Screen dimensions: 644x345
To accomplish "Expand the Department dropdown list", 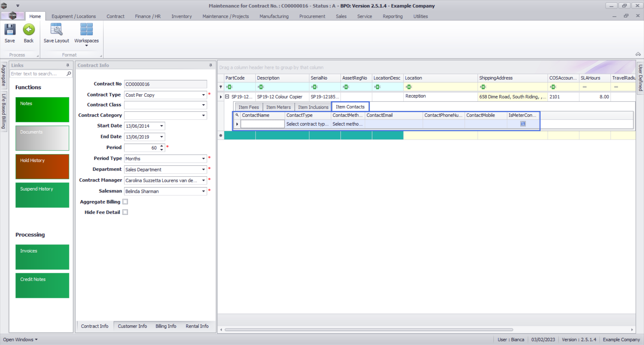I will (x=203, y=169).
